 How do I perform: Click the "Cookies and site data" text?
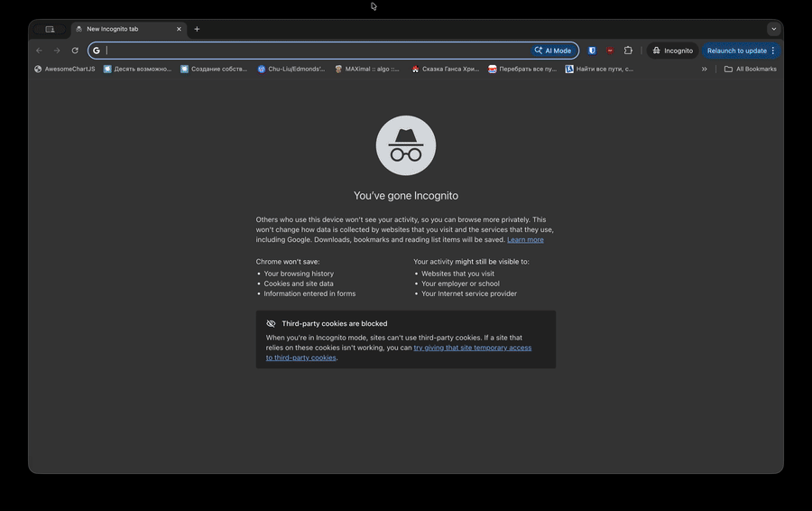(x=299, y=283)
